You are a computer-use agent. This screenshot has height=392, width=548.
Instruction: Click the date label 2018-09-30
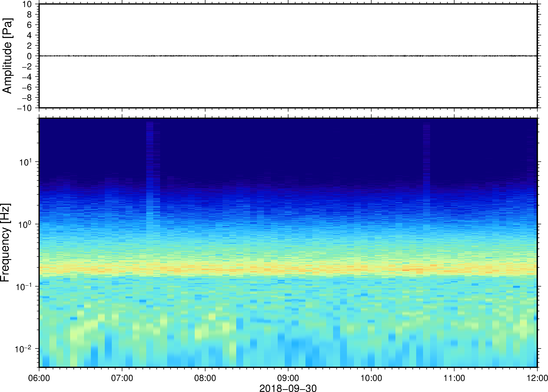[x=288, y=388]
